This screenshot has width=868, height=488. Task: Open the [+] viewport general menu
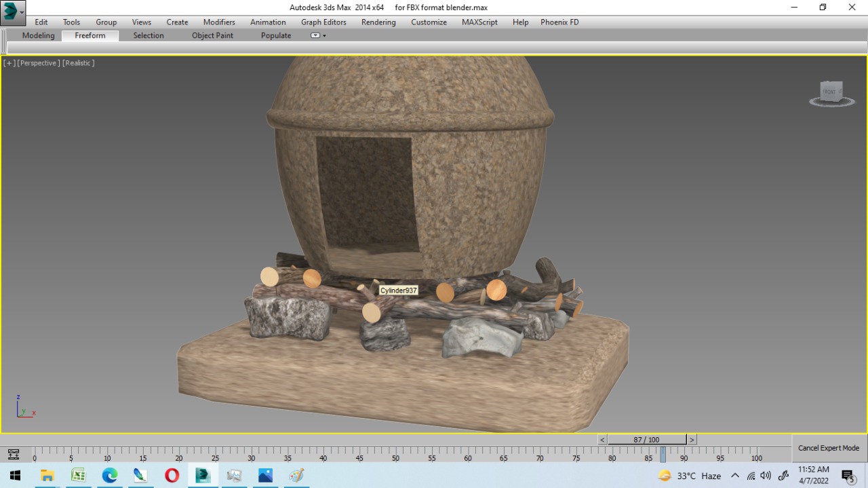pos(9,63)
